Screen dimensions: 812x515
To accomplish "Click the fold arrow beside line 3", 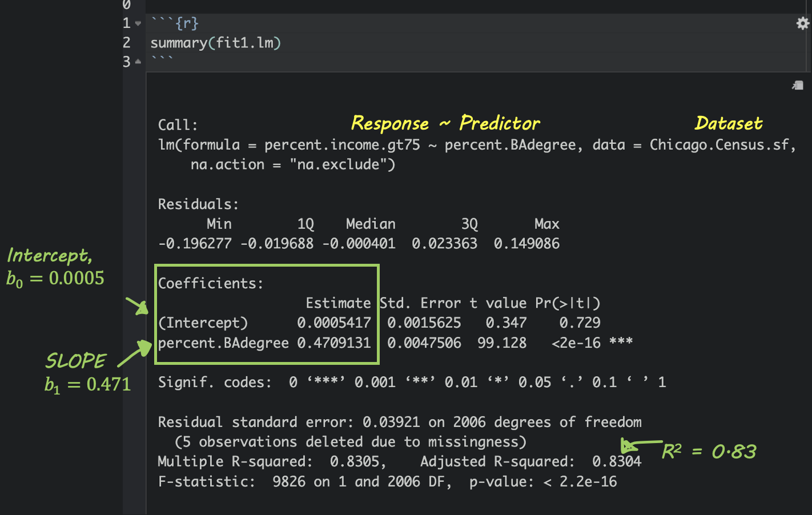I will tap(138, 62).
